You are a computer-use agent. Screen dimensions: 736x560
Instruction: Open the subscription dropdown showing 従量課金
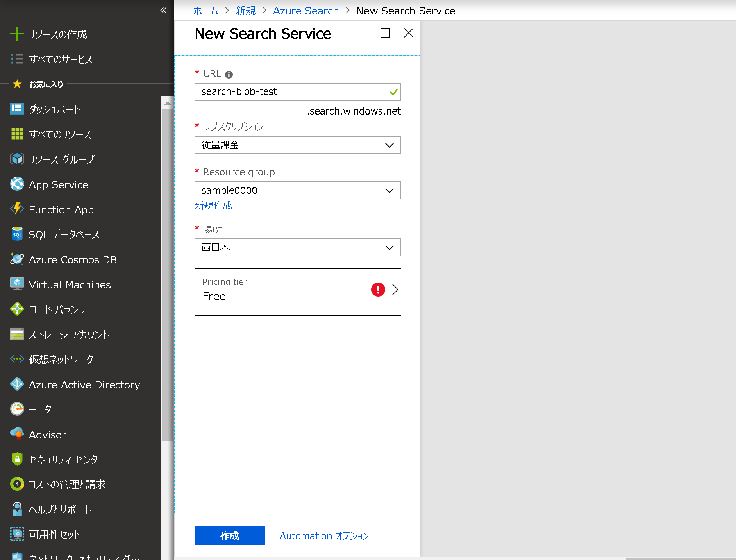point(298,145)
